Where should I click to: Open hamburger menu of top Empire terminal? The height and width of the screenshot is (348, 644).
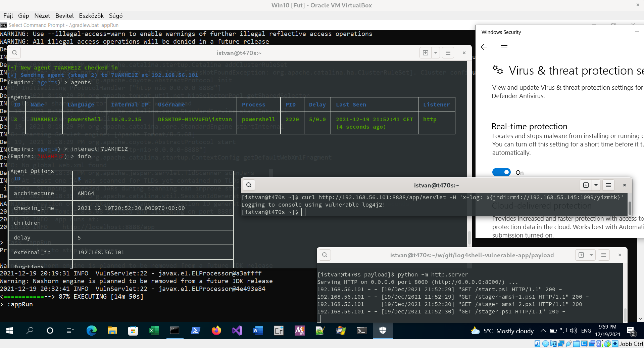point(448,53)
